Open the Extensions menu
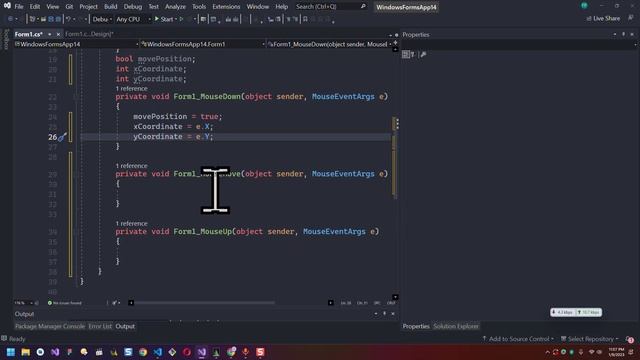Viewport: 640px width, 360px height. [x=226, y=7]
